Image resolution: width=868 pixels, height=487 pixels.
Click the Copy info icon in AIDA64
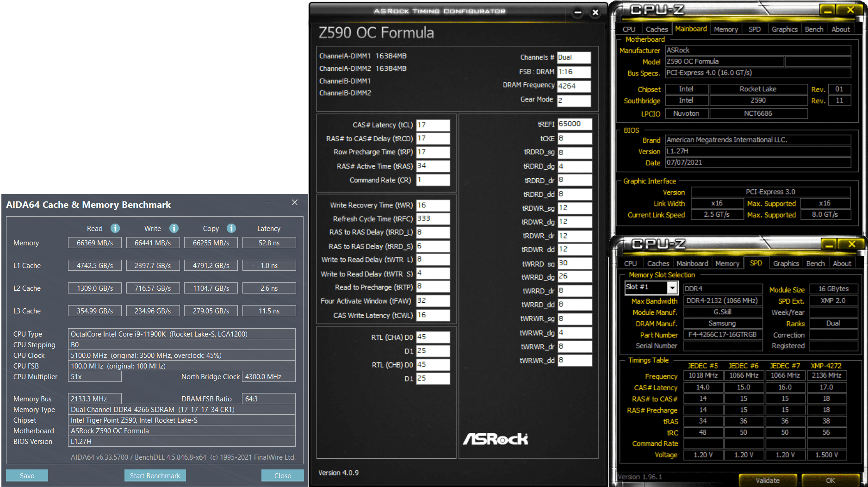(x=231, y=228)
